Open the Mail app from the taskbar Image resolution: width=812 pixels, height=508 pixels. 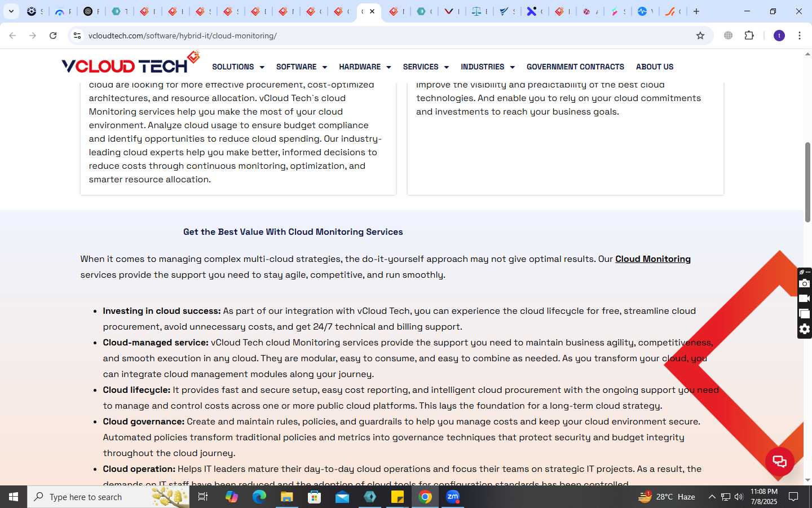pos(342,497)
